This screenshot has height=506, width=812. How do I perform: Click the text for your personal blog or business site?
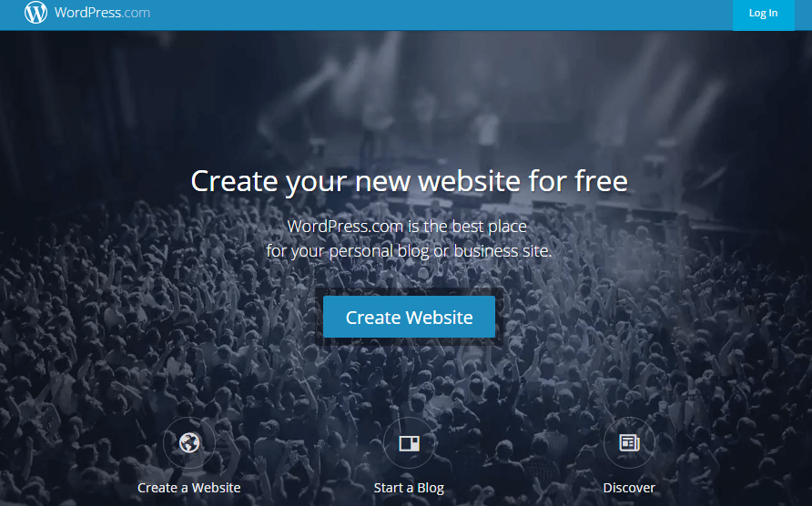(x=409, y=251)
